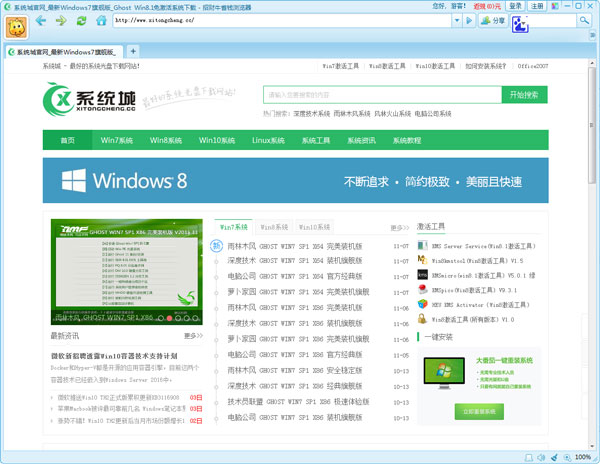Click KMS Server Service tool icon
This screenshot has width=600, height=464.
pos(422,246)
